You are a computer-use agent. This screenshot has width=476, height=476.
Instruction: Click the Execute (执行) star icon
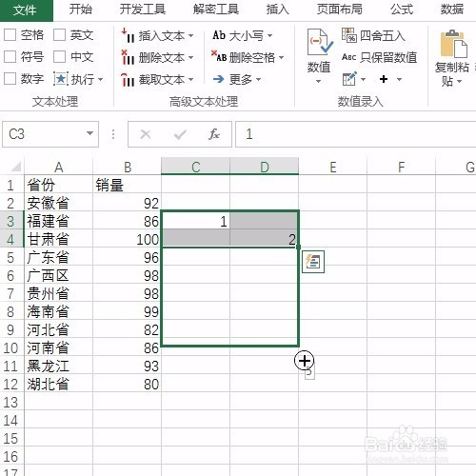click(x=61, y=79)
